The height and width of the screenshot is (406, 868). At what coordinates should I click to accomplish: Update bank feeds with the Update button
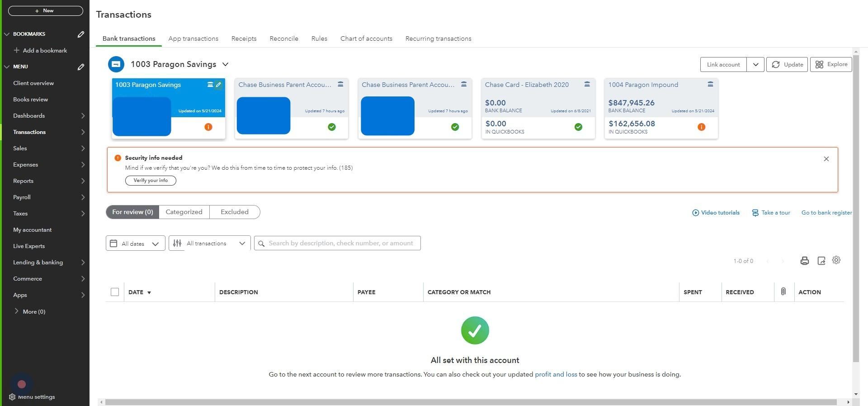(787, 65)
